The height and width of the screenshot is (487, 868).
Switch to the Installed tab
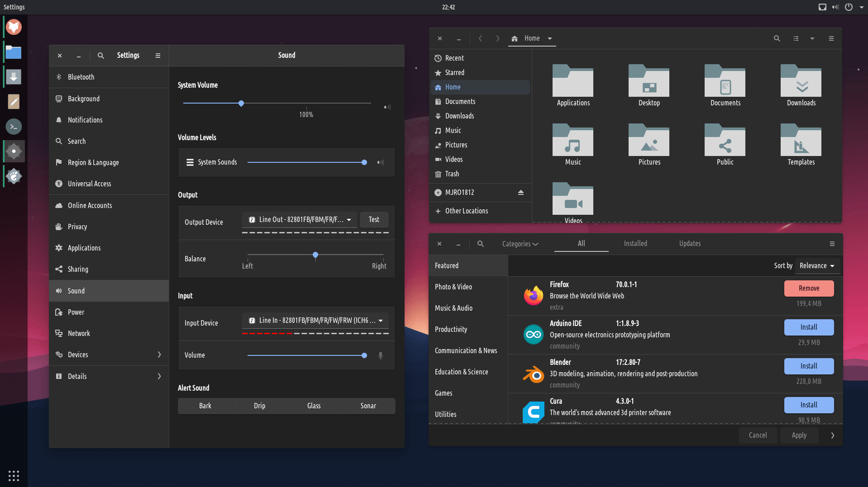click(635, 244)
